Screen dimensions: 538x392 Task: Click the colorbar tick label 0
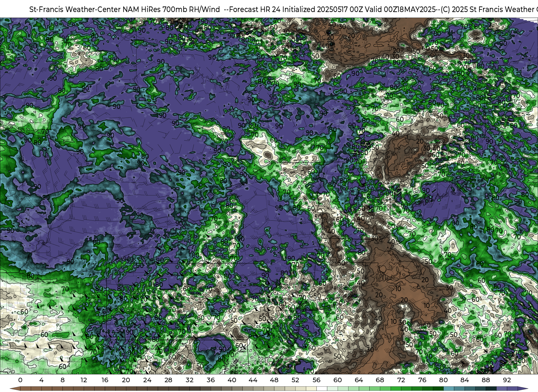coord(20,380)
